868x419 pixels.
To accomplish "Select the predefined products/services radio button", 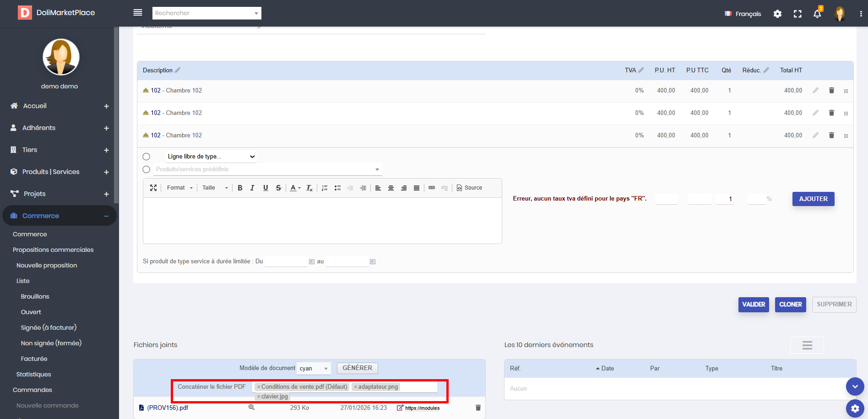I will coord(146,169).
